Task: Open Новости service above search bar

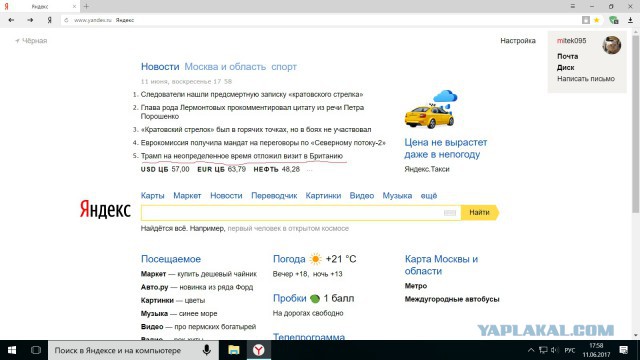Action: (x=226, y=196)
